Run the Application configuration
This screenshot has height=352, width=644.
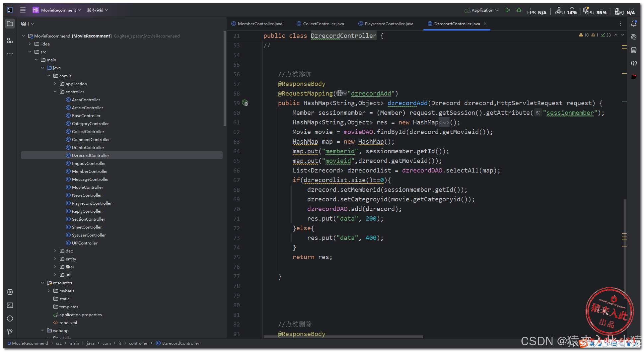(507, 10)
